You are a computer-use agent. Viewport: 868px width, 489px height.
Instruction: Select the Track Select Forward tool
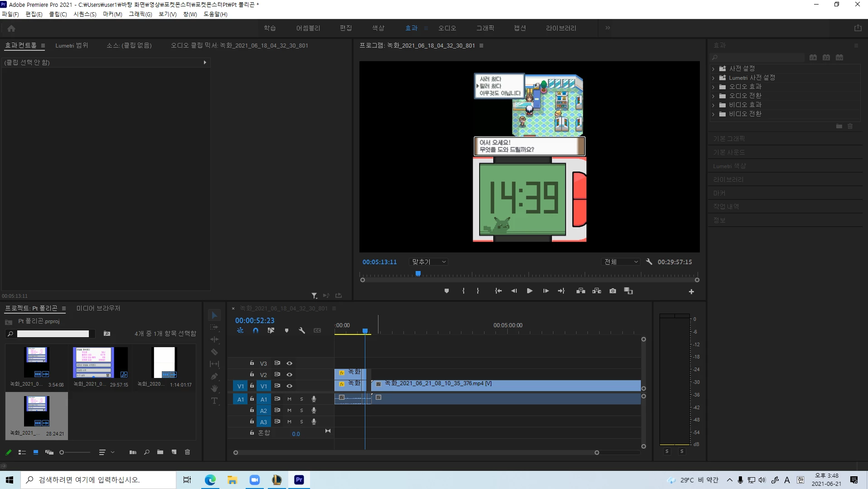tap(214, 327)
